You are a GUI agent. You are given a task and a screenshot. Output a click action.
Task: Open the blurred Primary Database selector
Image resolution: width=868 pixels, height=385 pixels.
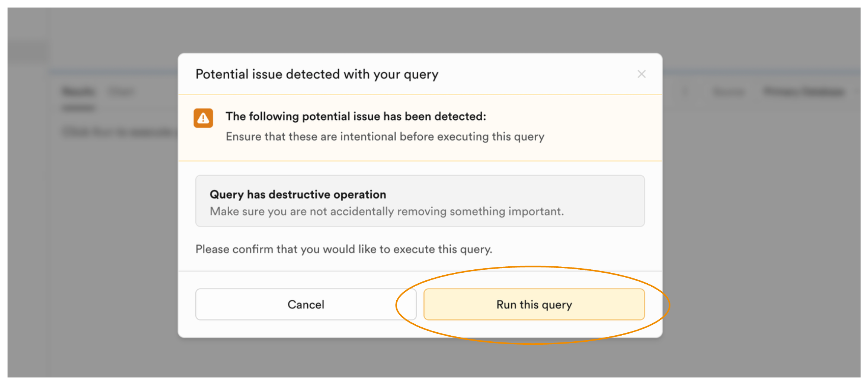[x=803, y=92]
